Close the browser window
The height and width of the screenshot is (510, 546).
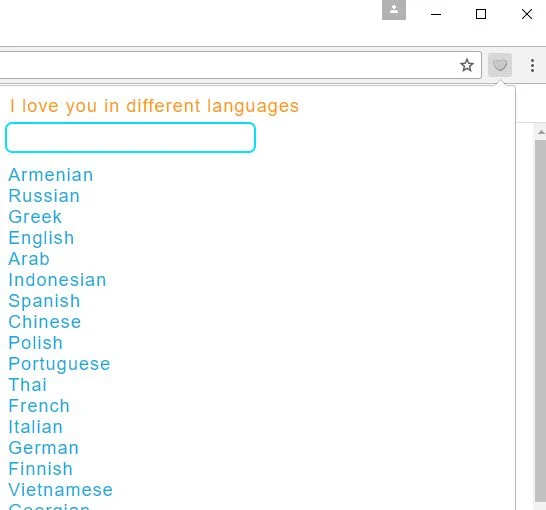pyautogui.click(x=526, y=14)
